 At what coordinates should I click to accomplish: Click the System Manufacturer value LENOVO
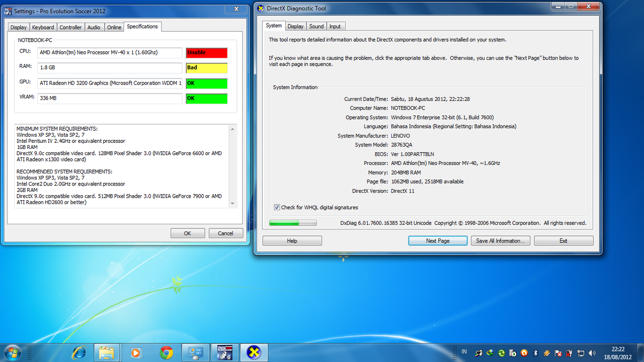pos(400,136)
